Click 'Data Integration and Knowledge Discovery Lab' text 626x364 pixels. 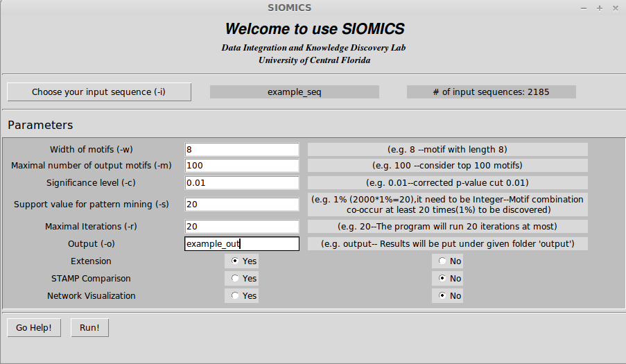(x=313, y=48)
